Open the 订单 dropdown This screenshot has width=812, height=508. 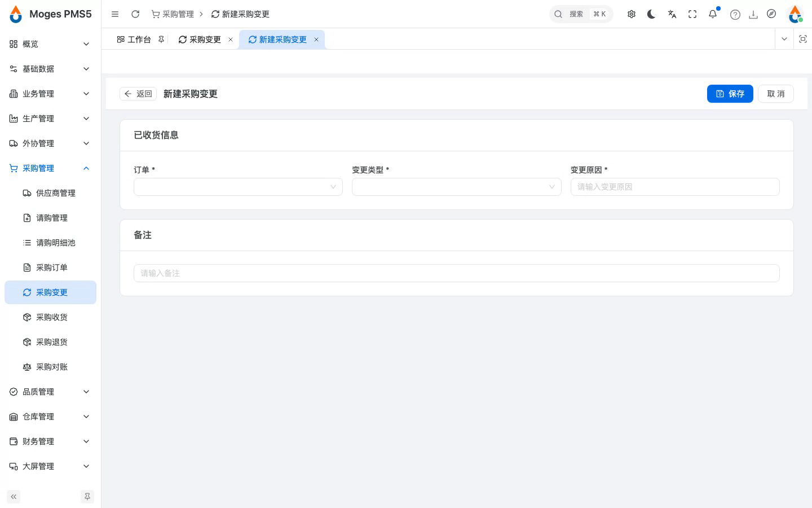[238, 187]
